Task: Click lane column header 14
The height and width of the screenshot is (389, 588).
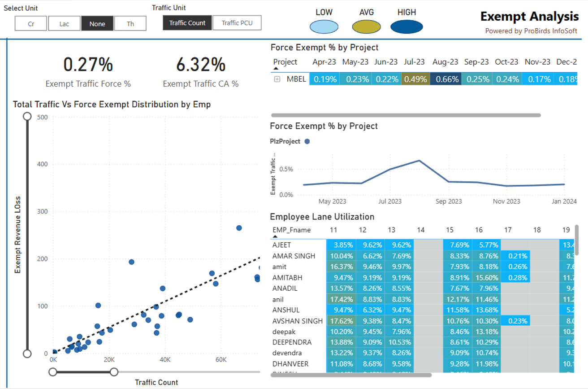Action: click(x=420, y=230)
